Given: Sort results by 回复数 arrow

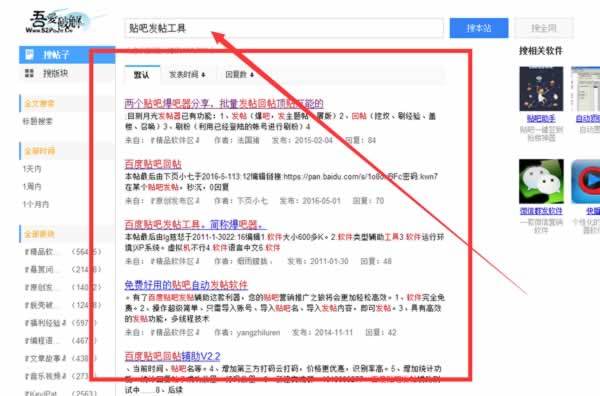Looking at the screenshot, I should [x=252, y=75].
